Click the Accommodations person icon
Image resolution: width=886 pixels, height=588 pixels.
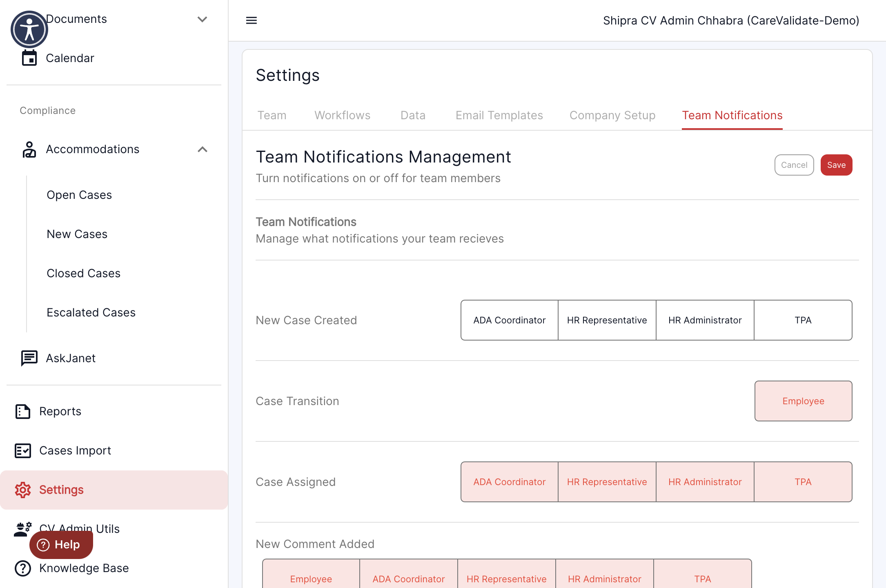tap(29, 149)
